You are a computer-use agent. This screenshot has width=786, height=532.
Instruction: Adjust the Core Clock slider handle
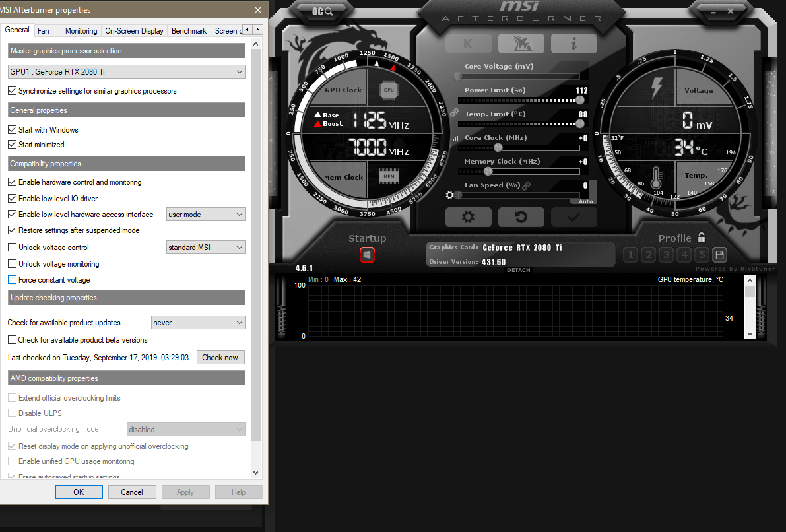point(498,148)
